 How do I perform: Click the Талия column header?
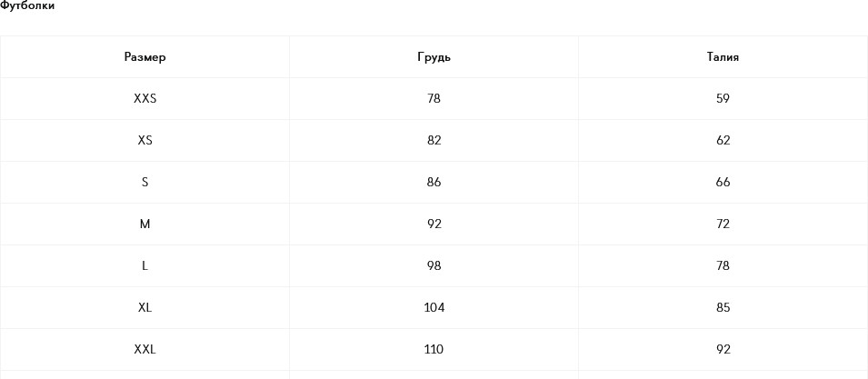click(723, 57)
